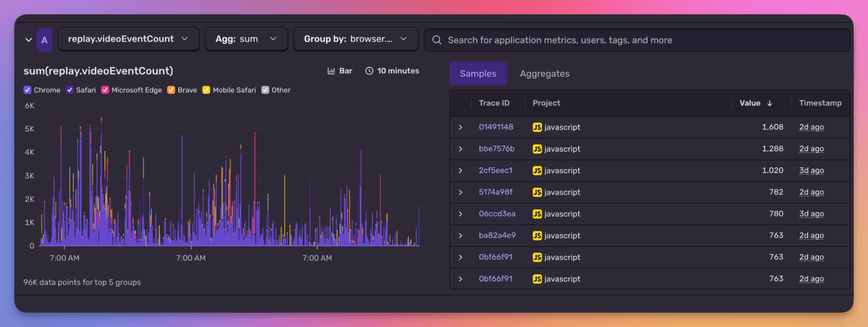Focus the application metrics search field
The image size is (868, 327).
click(637, 40)
